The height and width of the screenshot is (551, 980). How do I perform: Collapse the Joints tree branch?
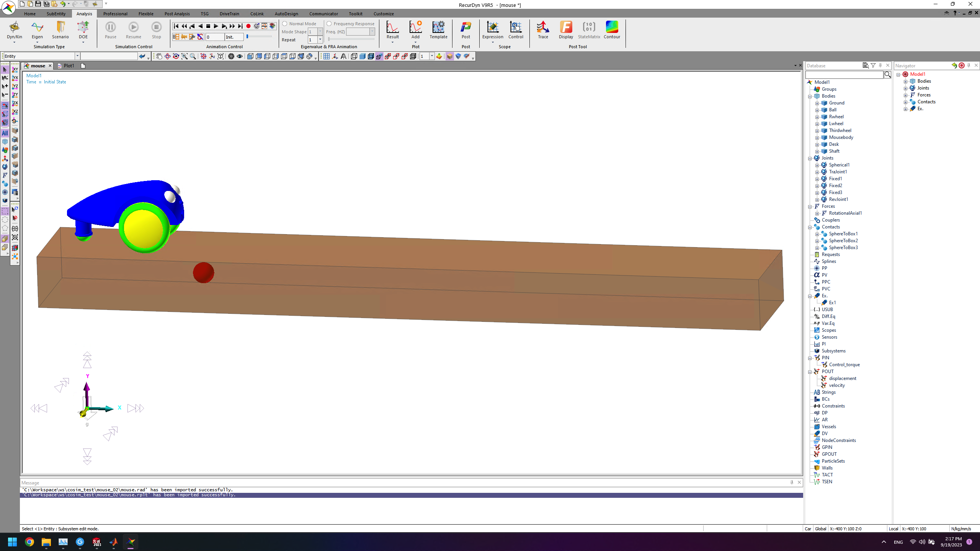(x=810, y=158)
